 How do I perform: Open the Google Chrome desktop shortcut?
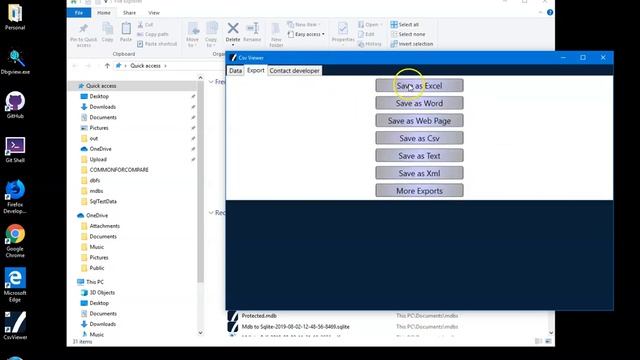pos(15,241)
